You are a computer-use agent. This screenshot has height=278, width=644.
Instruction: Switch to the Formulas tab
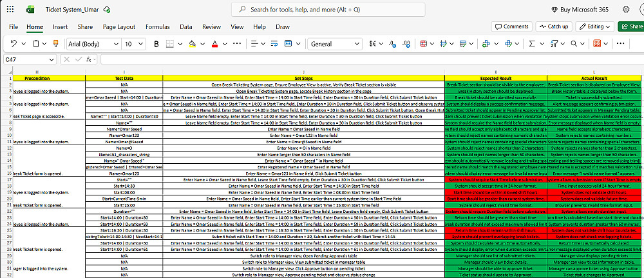[158, 26]
